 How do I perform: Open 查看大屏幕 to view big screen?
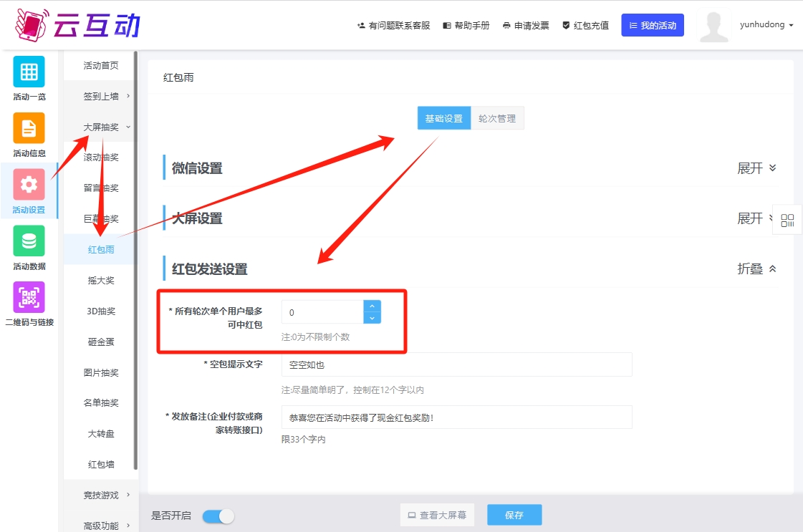point(437,514)
